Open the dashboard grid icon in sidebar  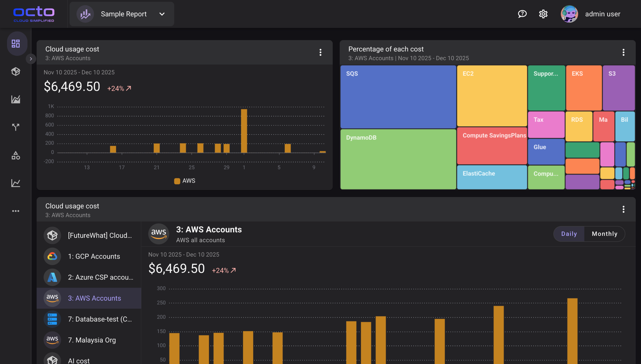(x=16, y=44)
